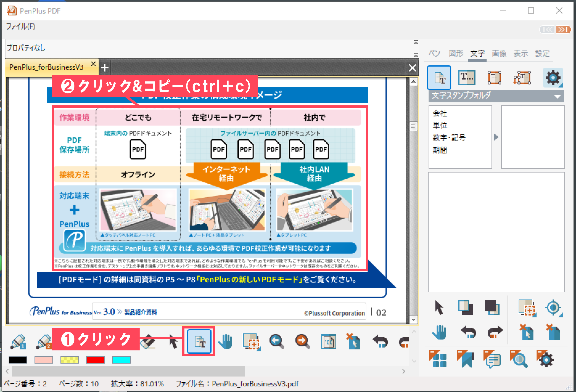Open the ファイル(F) menu

click(x=21, y=26)
